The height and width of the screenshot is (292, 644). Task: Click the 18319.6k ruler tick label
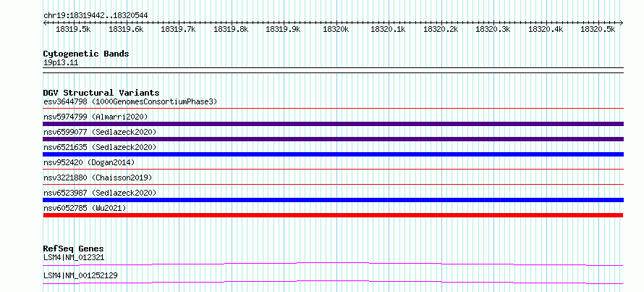pos(126,30)
